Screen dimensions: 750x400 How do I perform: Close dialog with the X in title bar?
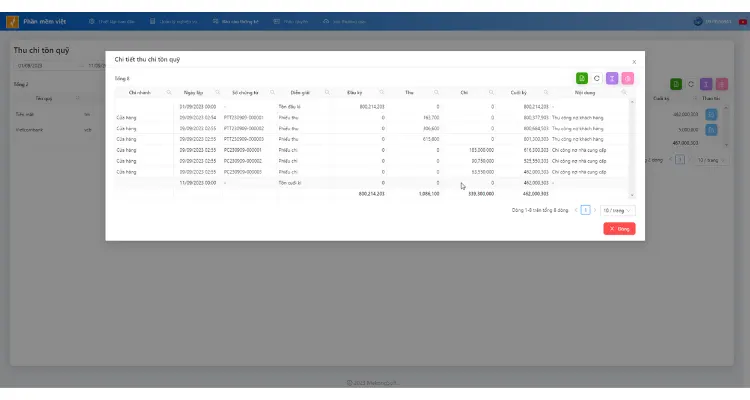click(x=634, y=62)
